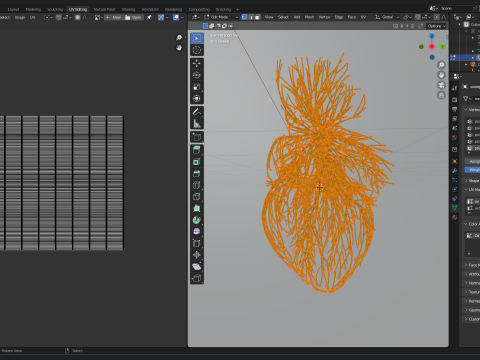Screen dimensions: 480x360
Task: Select the Shear tool
Action: point(197,267)
